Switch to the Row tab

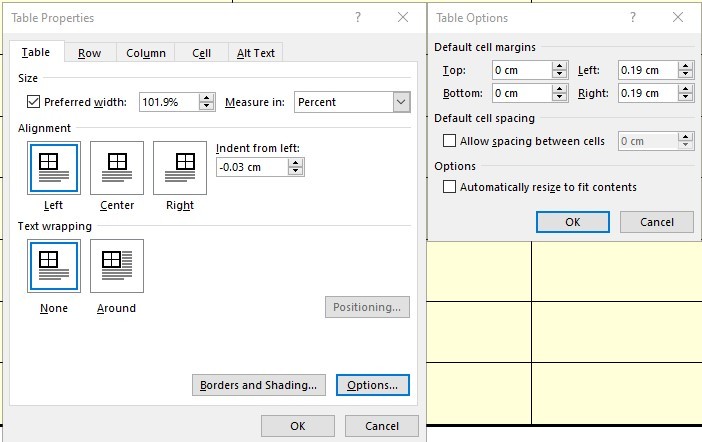(x=90, y=53)
